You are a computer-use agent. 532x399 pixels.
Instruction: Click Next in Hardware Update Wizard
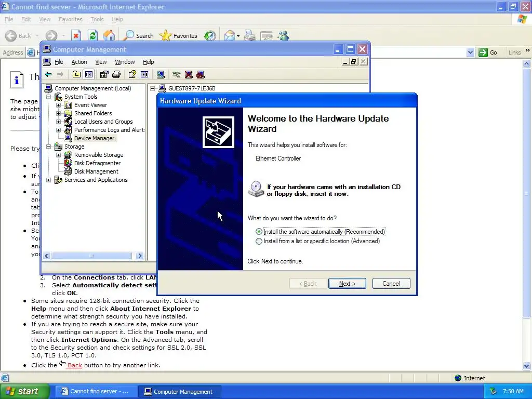click(x=347, y=284)
